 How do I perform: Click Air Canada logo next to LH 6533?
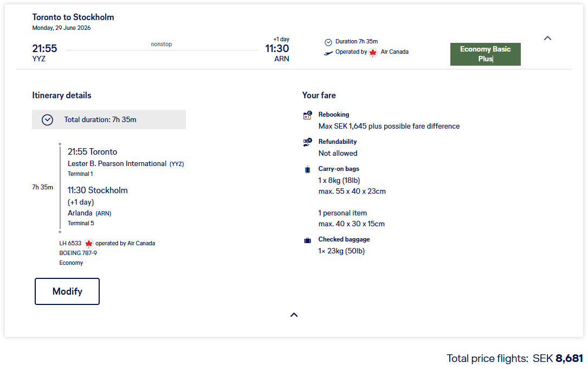tap(89, 244)
